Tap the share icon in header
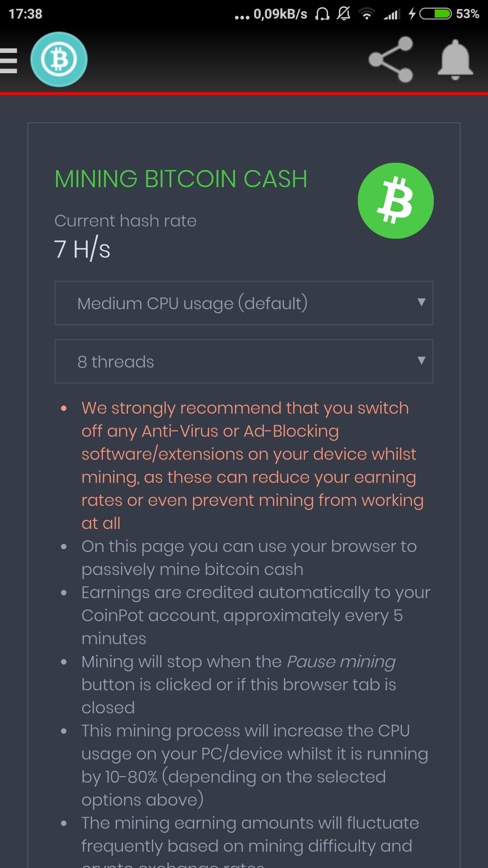488x868 pixels. click(x=391, y=60)
